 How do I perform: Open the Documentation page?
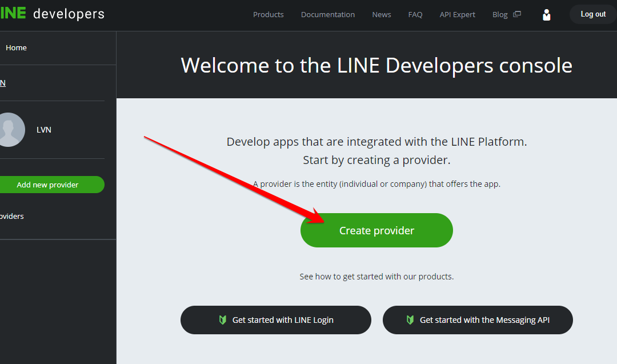point(328,14)
